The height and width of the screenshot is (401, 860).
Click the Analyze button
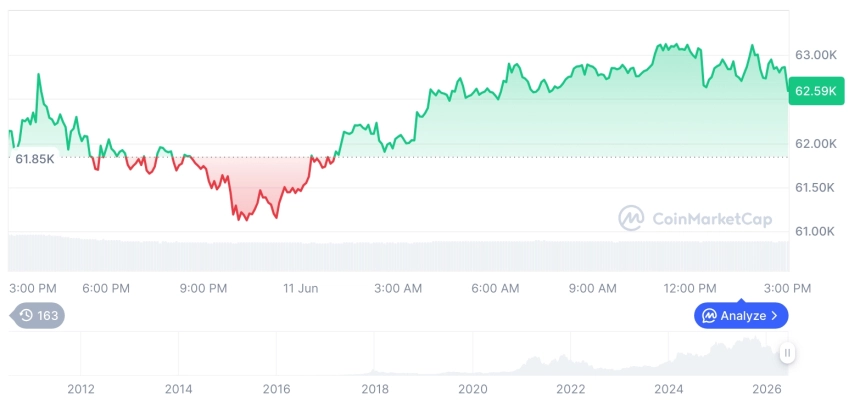741,315
